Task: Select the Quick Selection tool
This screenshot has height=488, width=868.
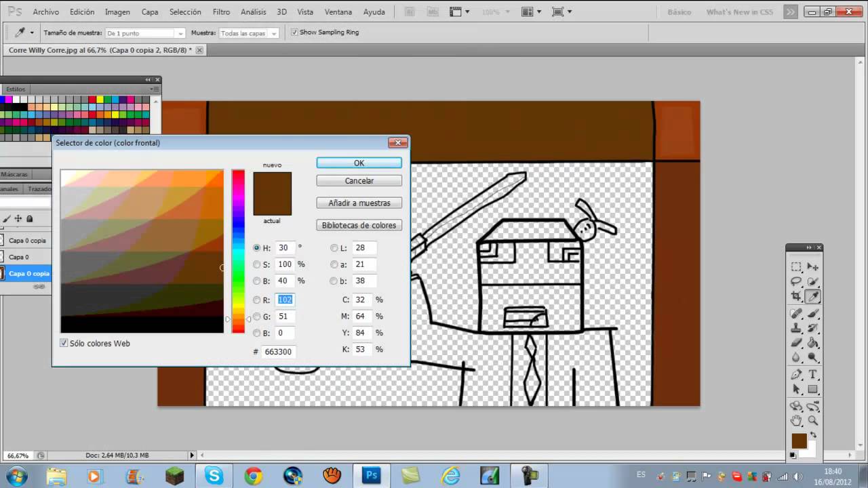Action: (813, 281)
